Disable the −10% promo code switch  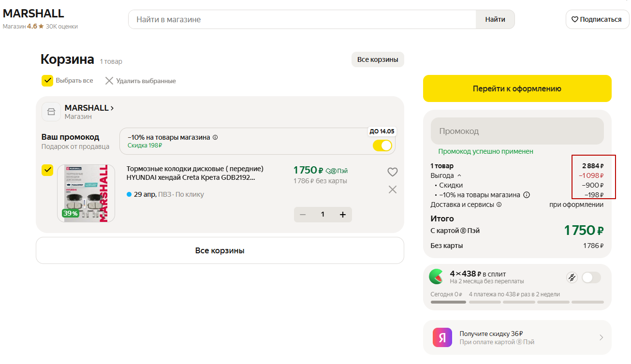(x=382, y=146)
